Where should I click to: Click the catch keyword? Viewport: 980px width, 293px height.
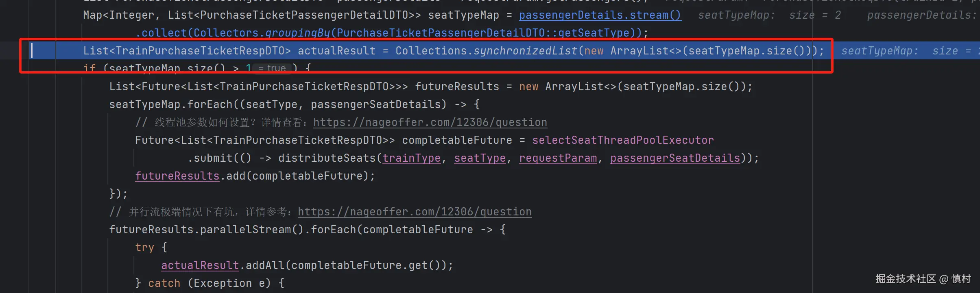pos(164,283)
